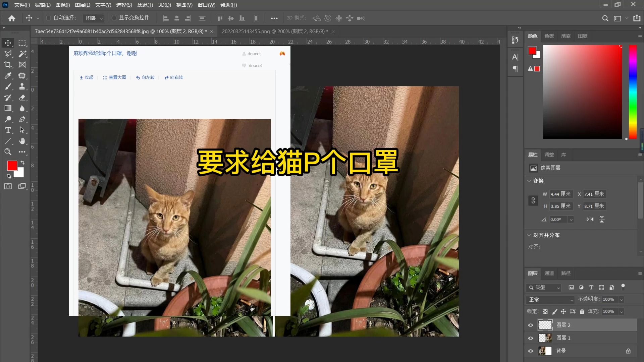This screenshot has height=362, width=644.
Task: Open the Paragraph panel icon
Action: coord(515,69)
